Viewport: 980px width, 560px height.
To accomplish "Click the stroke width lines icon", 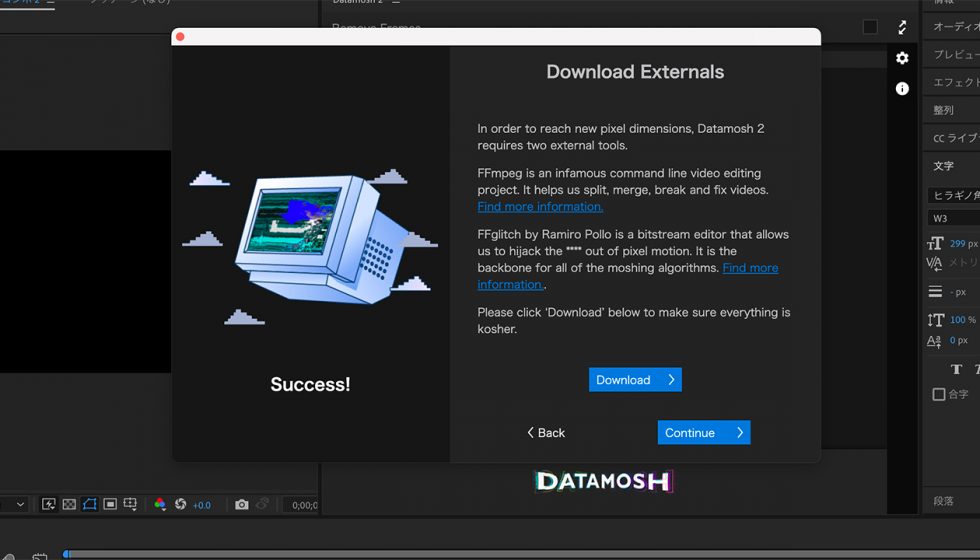I will tap(935, 291).
